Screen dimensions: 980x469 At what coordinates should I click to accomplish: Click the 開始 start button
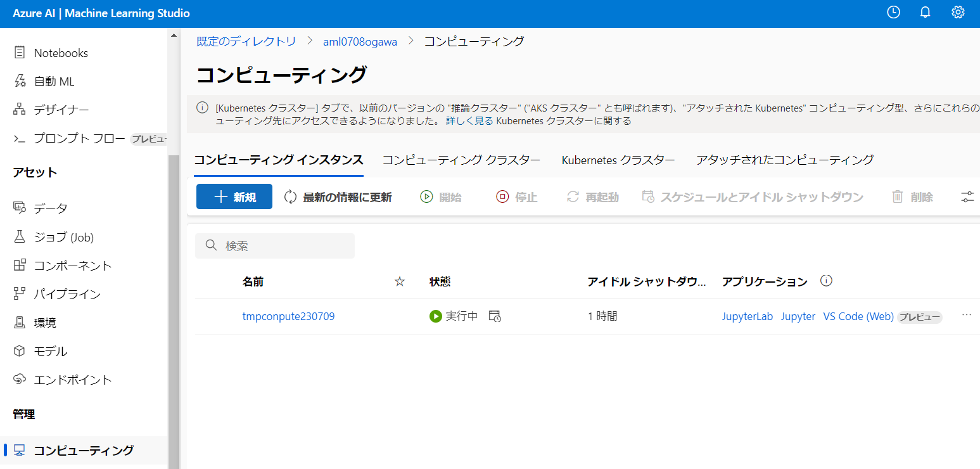(441, 196)
